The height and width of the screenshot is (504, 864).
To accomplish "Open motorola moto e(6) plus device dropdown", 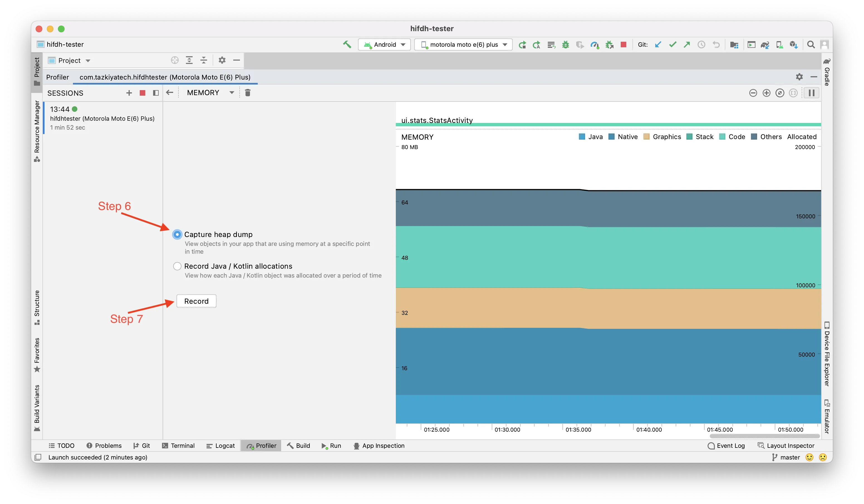I will (463, 45).
